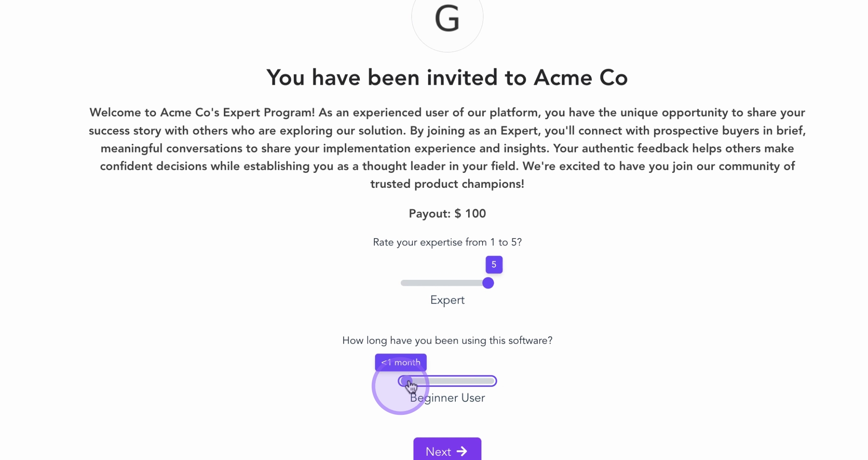Click the software usage duration slider handle

coord(406,381)
